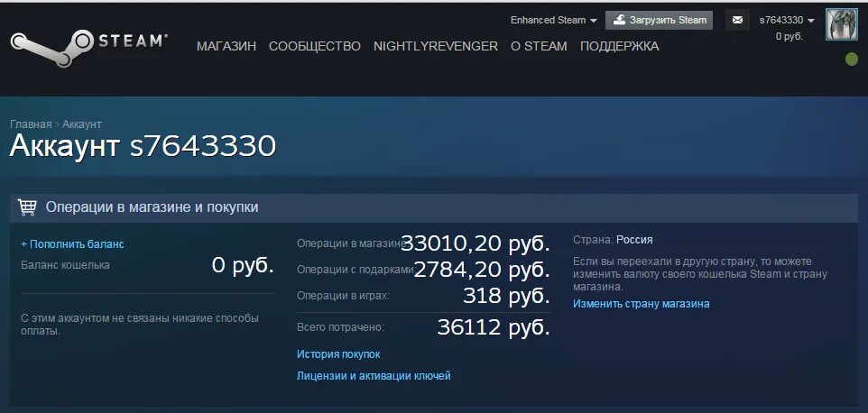Click the 2784,20 руб. gifts amount
The width and height of the screenshot is (868, 413).
tap(482, 270)
